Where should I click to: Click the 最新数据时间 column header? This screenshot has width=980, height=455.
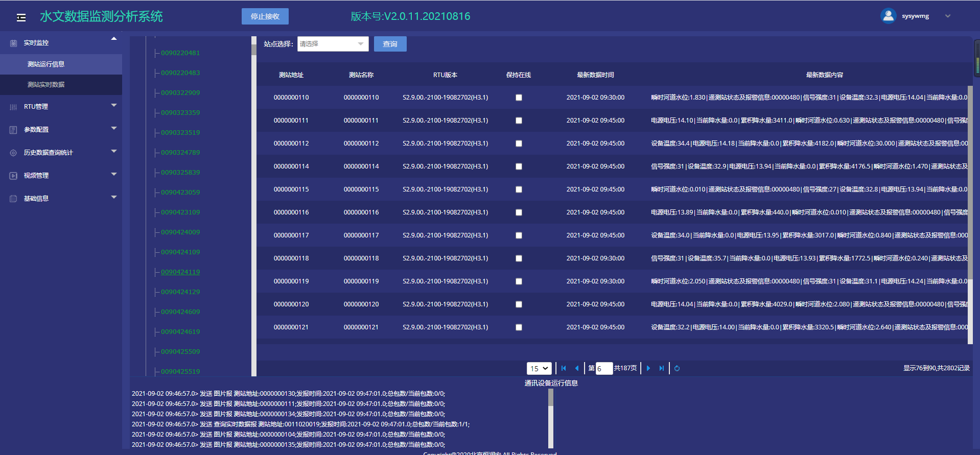(595, 75)
